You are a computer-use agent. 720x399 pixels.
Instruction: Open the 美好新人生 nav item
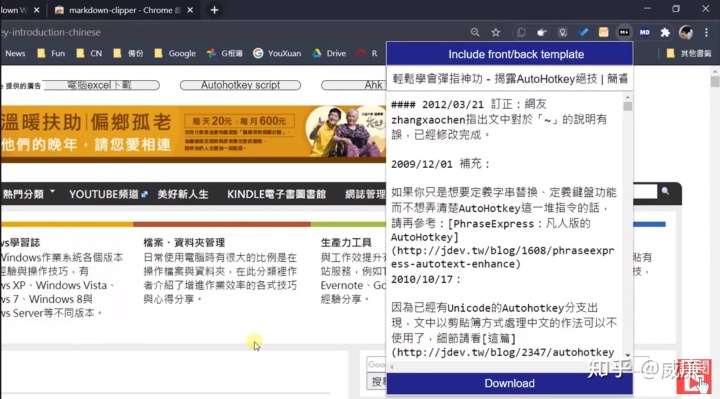coord(183,194)
